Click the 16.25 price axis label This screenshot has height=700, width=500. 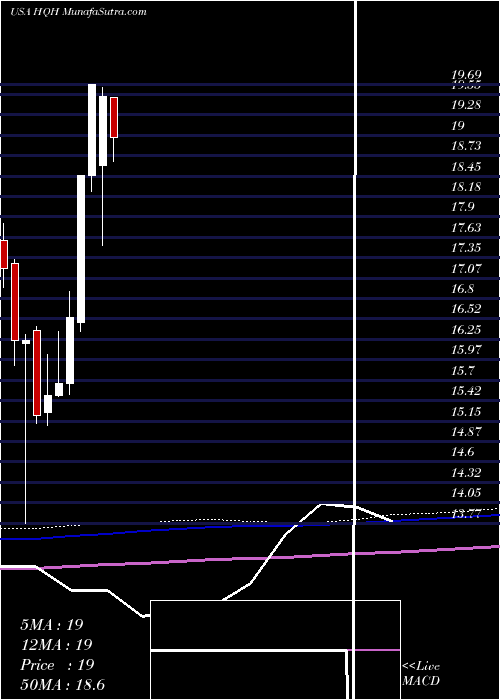point(466,330)
